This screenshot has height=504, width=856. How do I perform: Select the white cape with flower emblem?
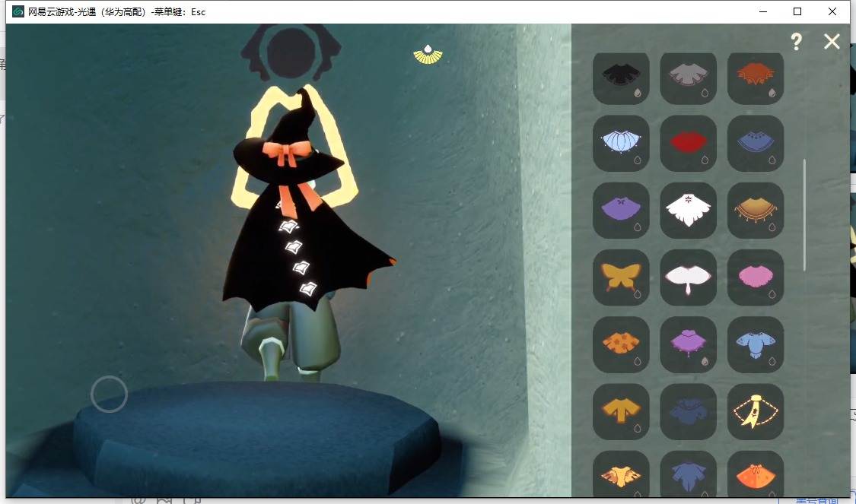click(x=688, y=211)
